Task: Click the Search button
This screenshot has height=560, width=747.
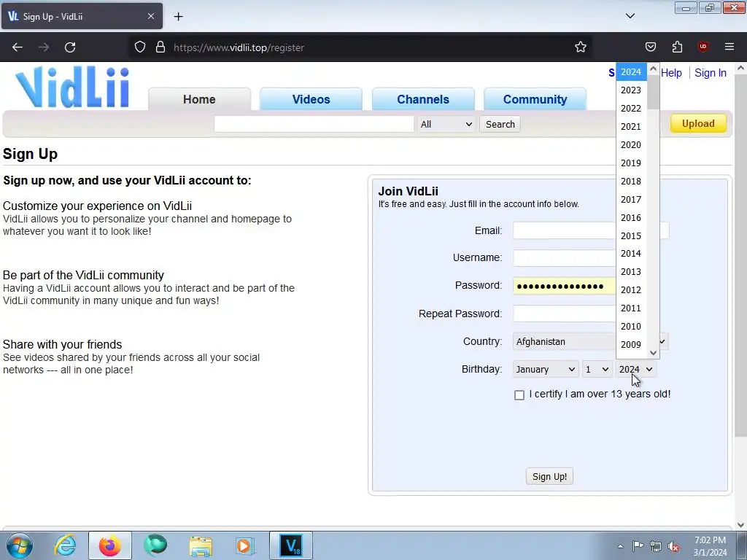Action: point(500,124)
